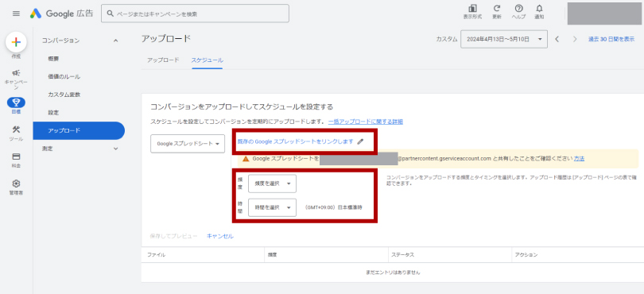Open ツール wrench sidebar icon
Image resolution: width=644 pixels, height=294 pixels.
pyautogui.click(x=16, y=130)
